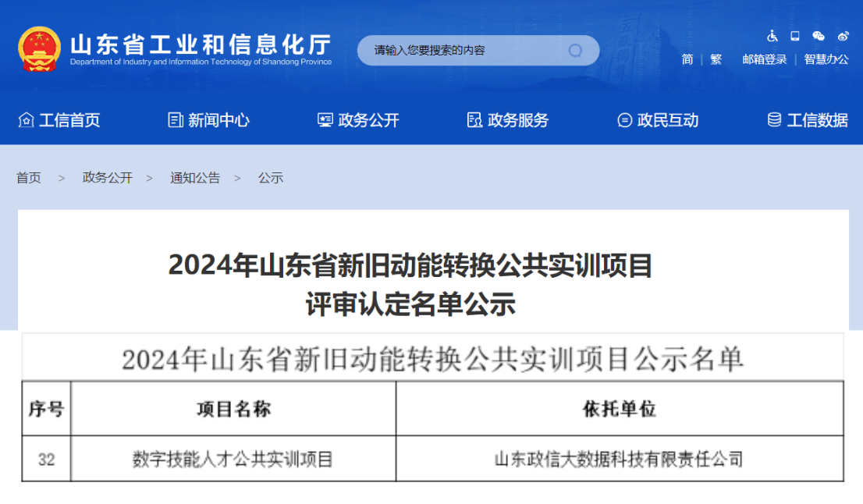Click the search magnifier icon

(x=575, y=51)
